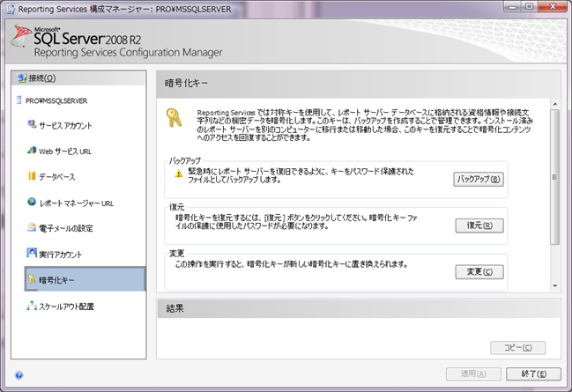Image resolution: width=572 pixels, height=392 pixels.
Task: Click the SQL Server logo icon
Action: [x=20, y=36]
